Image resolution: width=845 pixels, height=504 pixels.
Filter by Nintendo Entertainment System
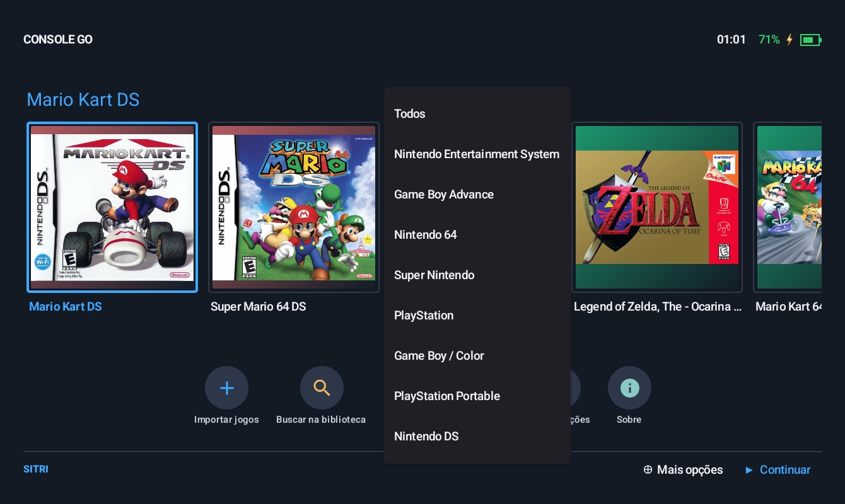[477, 154]
